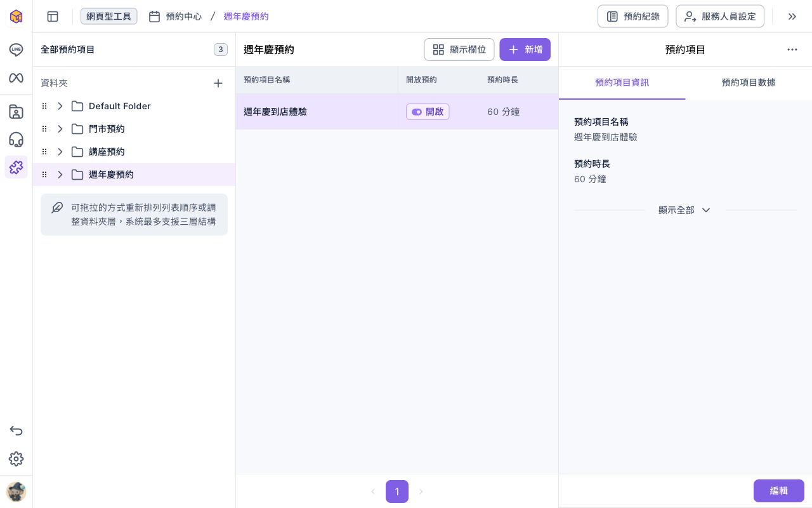Open the LINE channel sidebar icon
812x508 pixels.
click(16, 50)
